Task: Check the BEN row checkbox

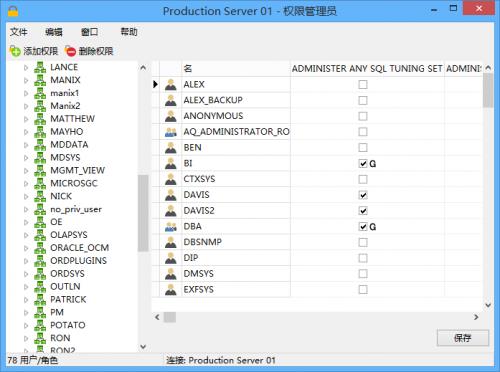Action: [363, 148]
